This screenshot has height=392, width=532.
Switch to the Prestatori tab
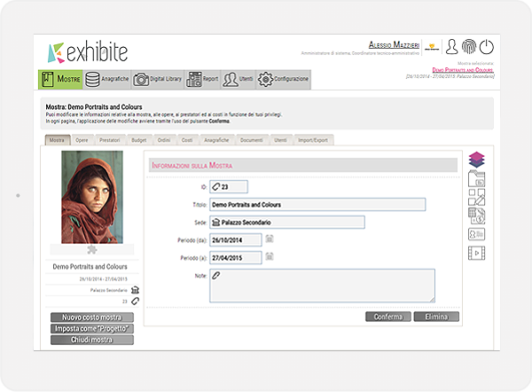click(110, 140)
